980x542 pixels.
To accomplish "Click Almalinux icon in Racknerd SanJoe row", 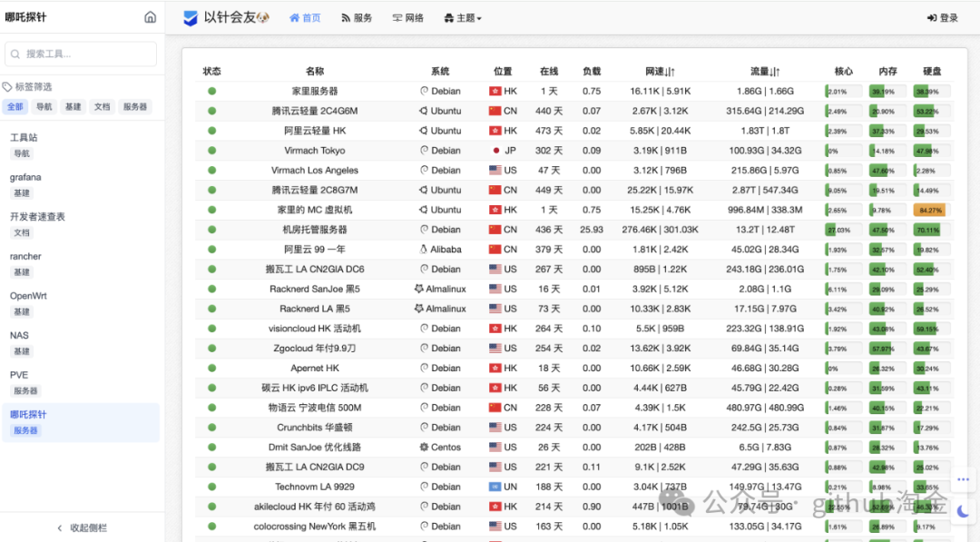I will (418, 289).
